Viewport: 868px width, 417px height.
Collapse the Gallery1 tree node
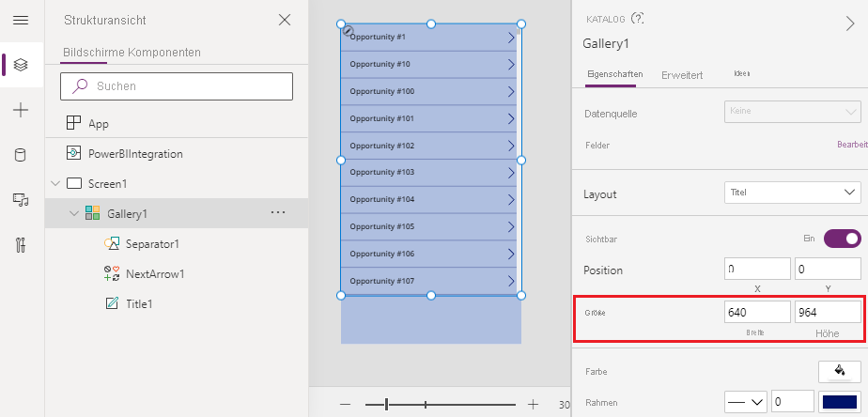(74, 213)
